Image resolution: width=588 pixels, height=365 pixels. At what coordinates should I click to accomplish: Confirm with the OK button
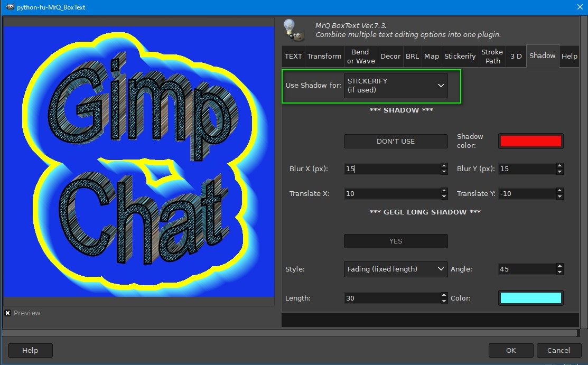511,350
